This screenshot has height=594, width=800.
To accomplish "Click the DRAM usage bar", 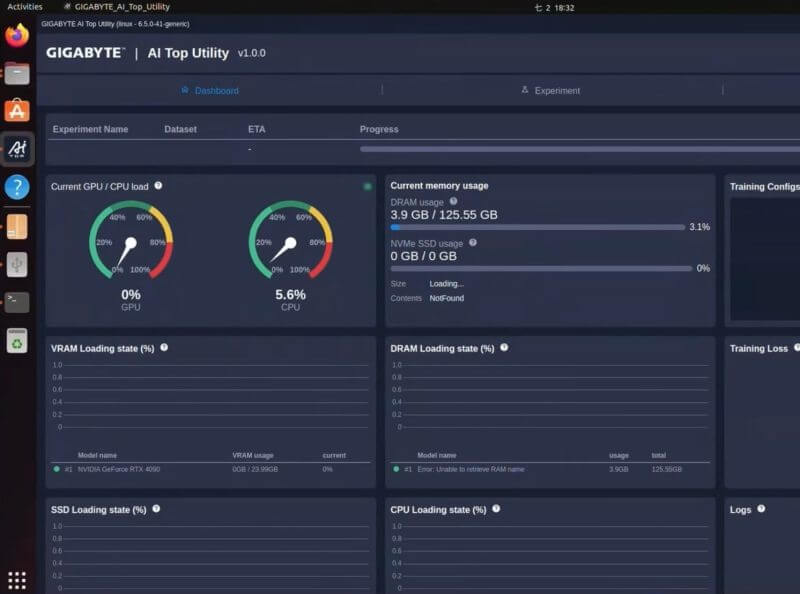I will [538, 228].
